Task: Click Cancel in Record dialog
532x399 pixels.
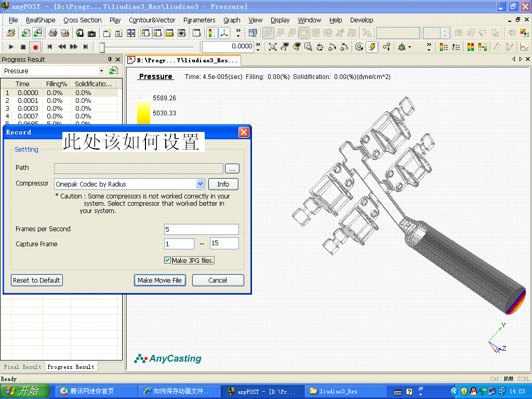Action: click(x=218, y=280)
